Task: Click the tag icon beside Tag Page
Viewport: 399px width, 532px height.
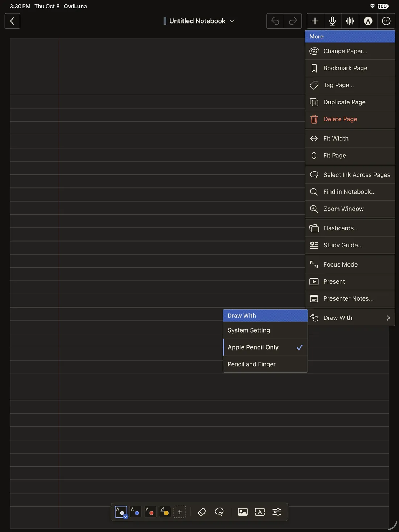Action: (x=314, y=85)
